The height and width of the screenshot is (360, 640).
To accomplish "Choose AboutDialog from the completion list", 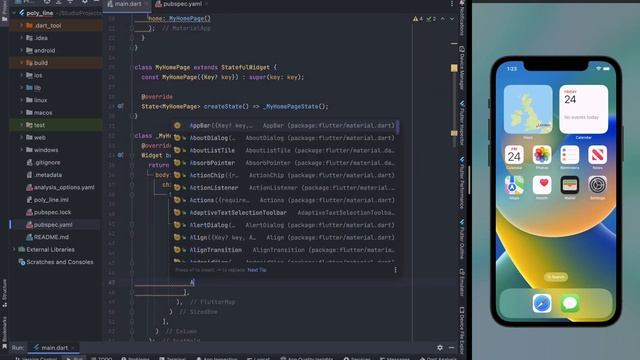I will [x=284, y=138].
